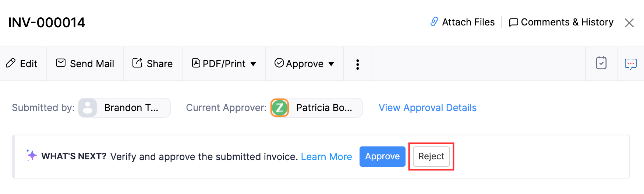Click the paperclip Attach Files icon
644x194 pixels.
point(434,22)
